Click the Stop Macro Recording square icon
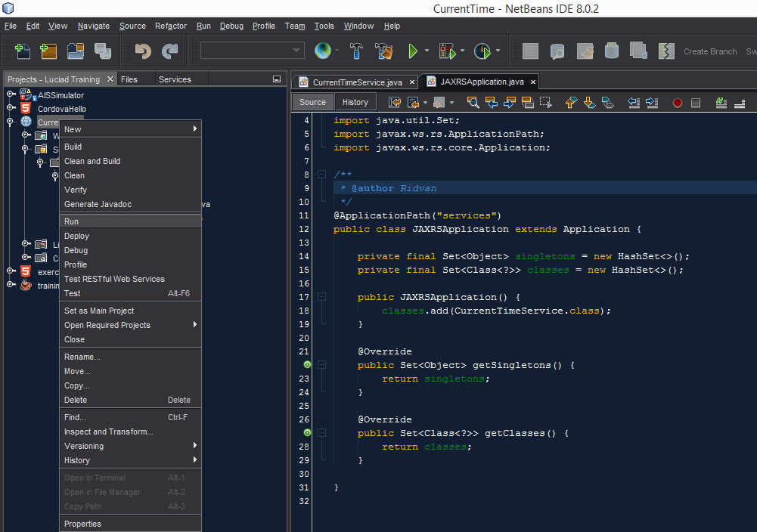This screenshot has width=757, height=532. (x=696, y=103)
